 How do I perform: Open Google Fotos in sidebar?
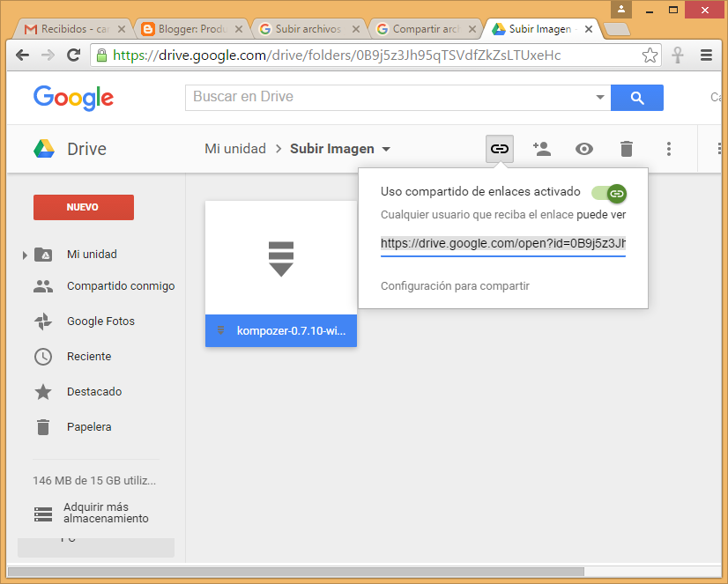tap(100, 321)
